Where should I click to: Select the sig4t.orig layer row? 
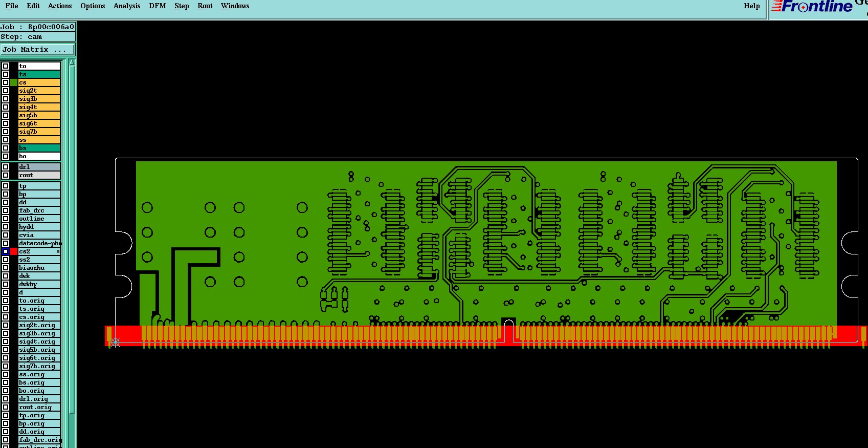pos(39,342)
